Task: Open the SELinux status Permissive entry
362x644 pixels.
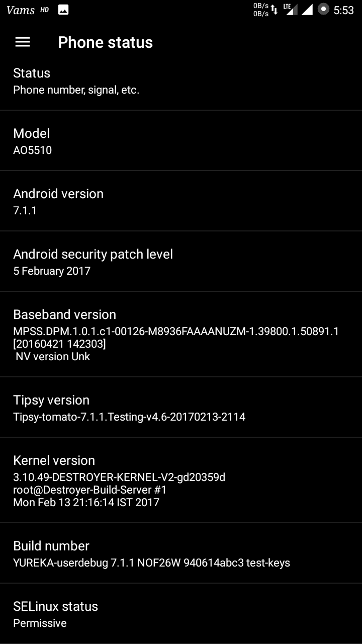Action: pyautogui.click(x=181, y=614)
